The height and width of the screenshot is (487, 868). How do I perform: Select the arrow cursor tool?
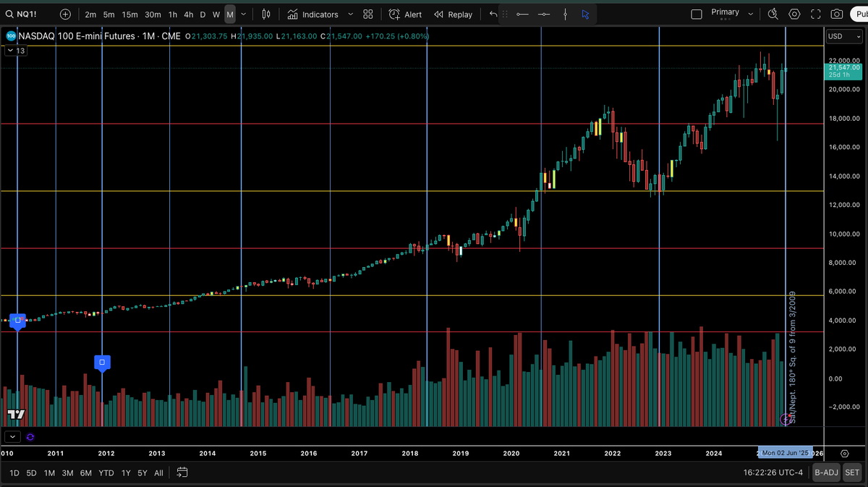[586, 14]
